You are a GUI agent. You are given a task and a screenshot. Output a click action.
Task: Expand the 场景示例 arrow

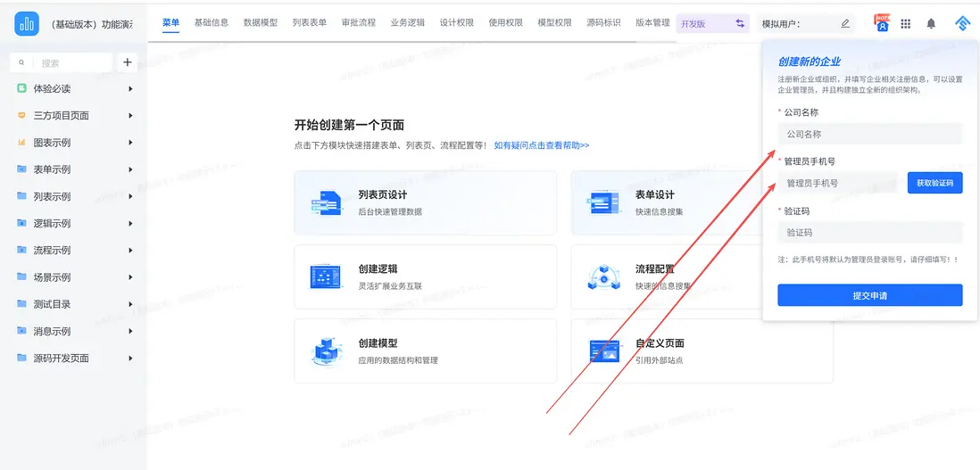(x=130, y=277)
